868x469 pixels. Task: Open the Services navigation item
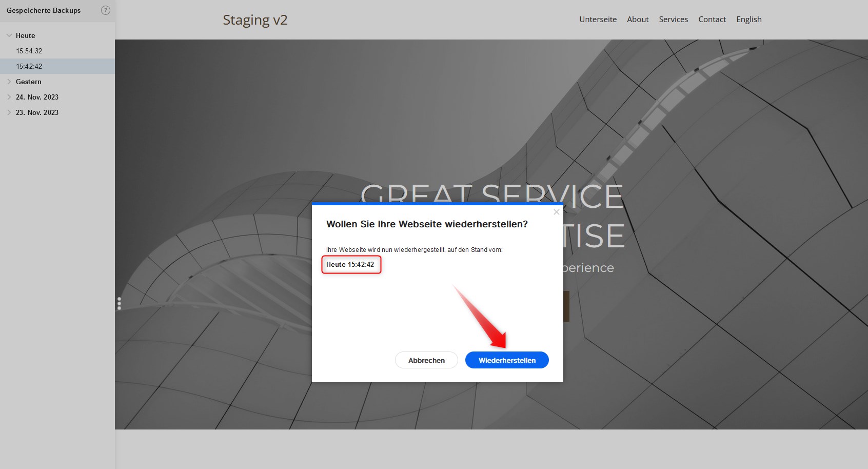pyautogui.click(x=673, y=19)
